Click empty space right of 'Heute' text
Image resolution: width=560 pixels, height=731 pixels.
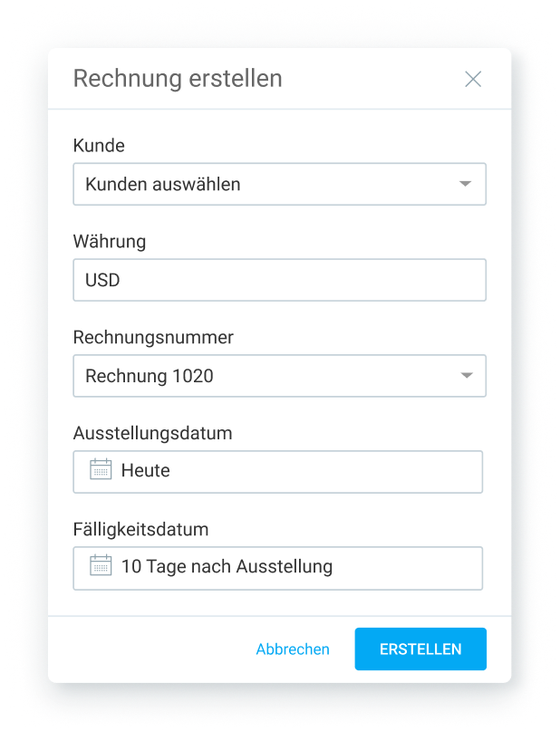click(x=344, y=471)
